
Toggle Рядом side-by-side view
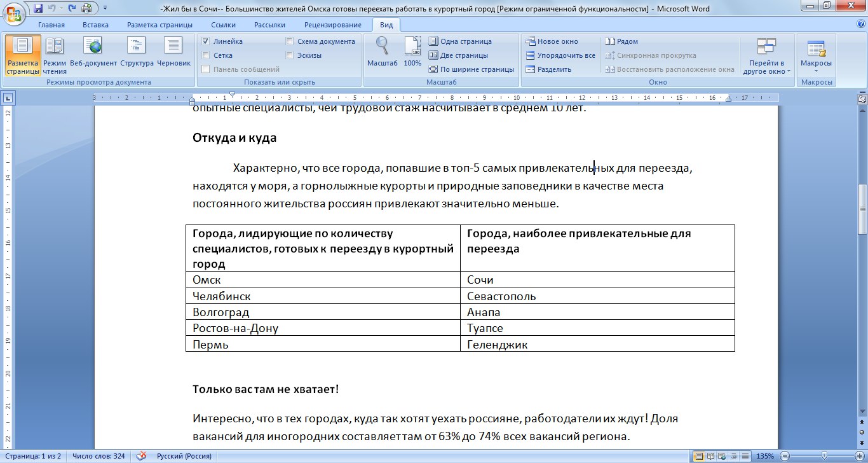click(x=621, y=41)
